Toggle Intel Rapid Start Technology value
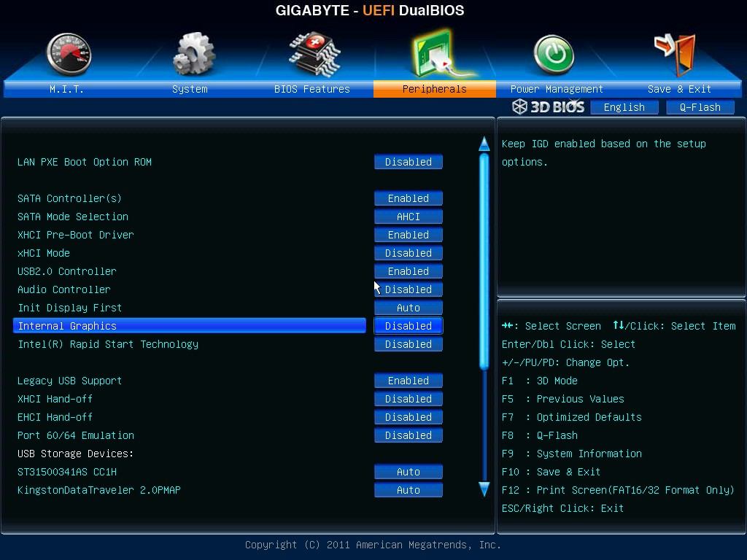Screen dimensions: 747x560 click(409, 344)
